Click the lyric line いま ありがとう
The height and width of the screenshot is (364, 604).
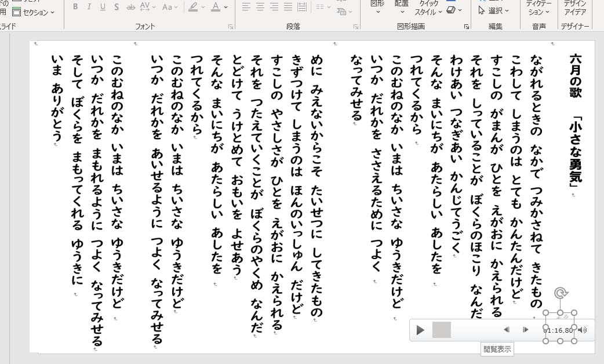(57, 98)
